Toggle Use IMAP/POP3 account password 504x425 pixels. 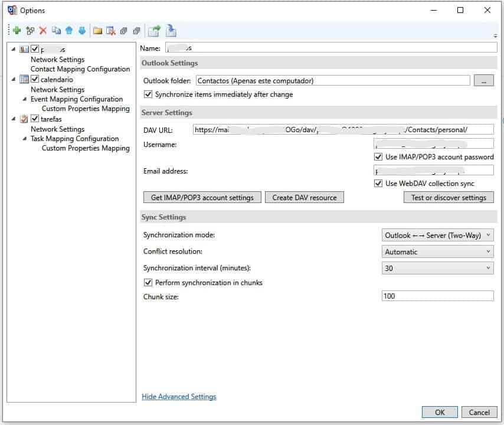click(378, 157)
